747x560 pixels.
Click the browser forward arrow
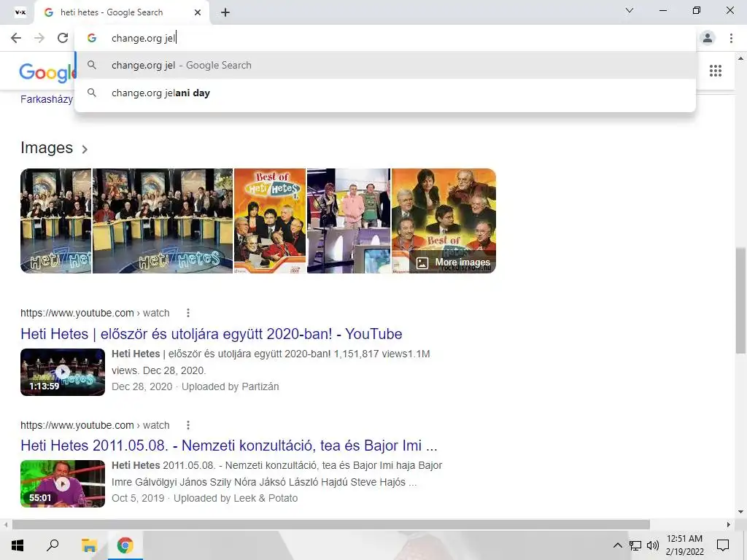click(39, 38)
